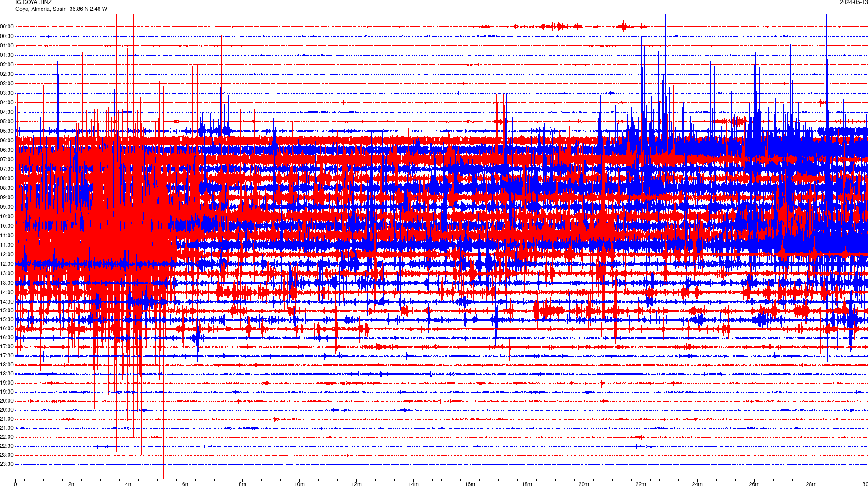The image size is (868, 488).
Task: Click the 14m tick on the bottom axis
Action: pos(413,484)
